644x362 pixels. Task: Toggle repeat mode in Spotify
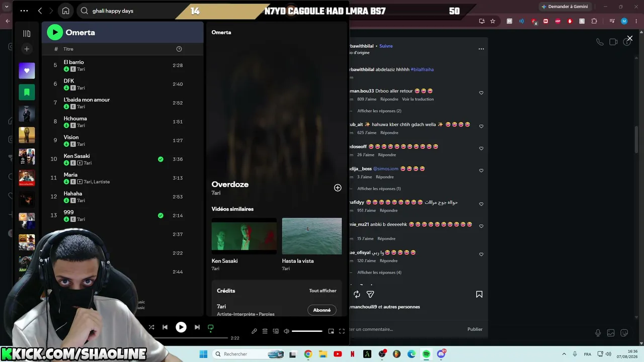[x=211, y=327]
